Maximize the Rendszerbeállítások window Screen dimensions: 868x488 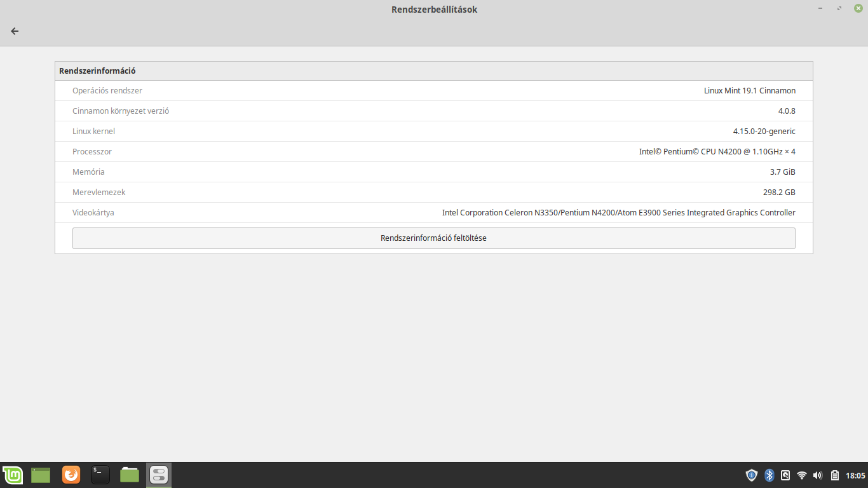pyautogui.click(x=839, y=8)
